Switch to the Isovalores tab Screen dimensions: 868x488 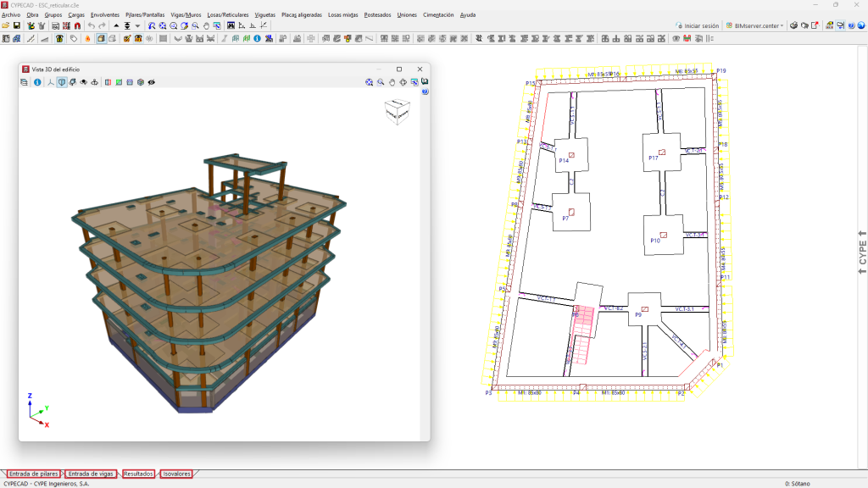click(x=176, y=474)
